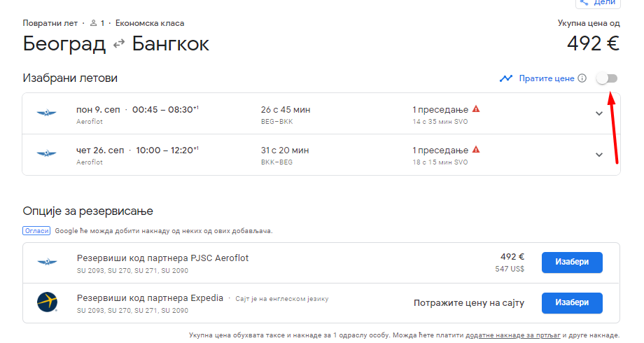Select booking with Expedia via Изабери
644x343 pixels.
coord(572,302)
